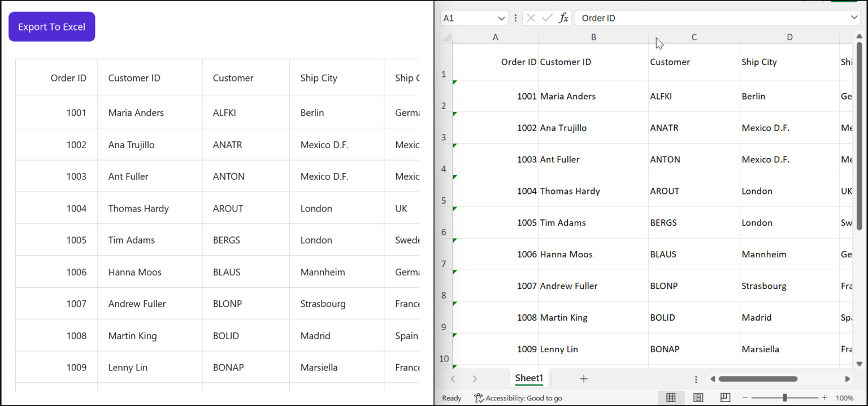Open the all-sheets three-dot menu
Viewport: 868px width, 406px height.
(696, 378)
